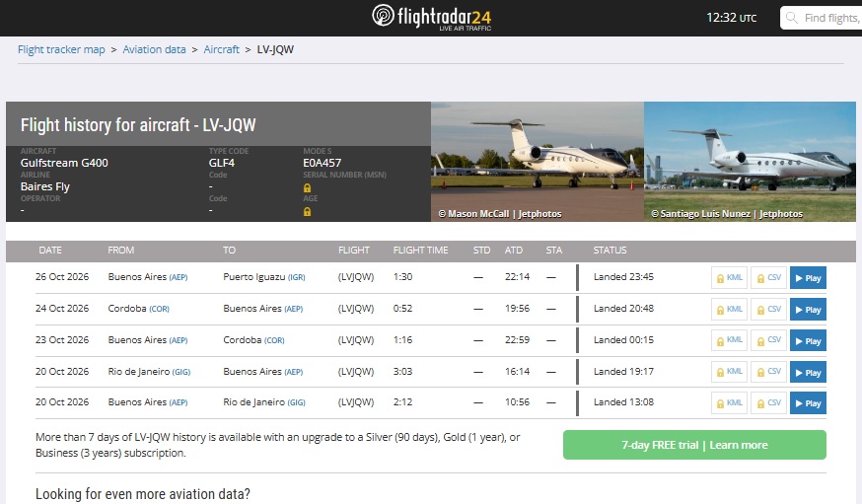Download KML for 23 Oct flight to Cordoba
862x504 pixels.
tap(729, 340)
